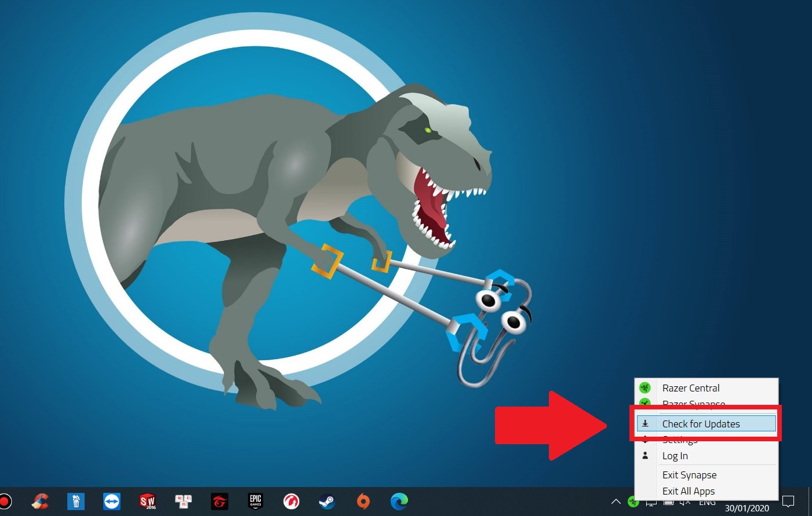Viewport: 812px width, 516px height.
Task: Click person icon beside Log In
Action: coord(645,455)
